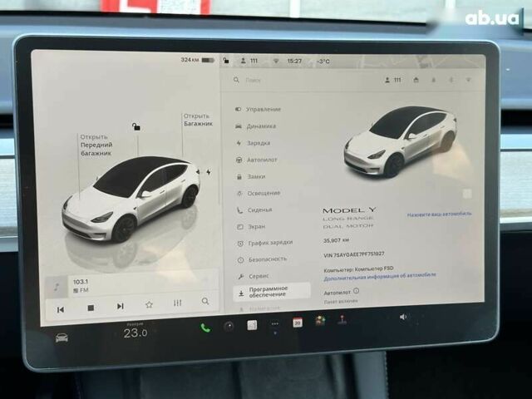The image size is (532, 399).
Task: Open the front trunk (Передний багажник)
Action: 96,145
